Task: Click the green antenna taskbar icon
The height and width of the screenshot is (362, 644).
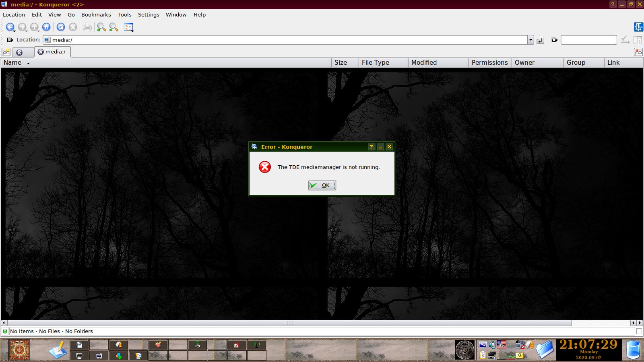Action: [x=257, y=345]
